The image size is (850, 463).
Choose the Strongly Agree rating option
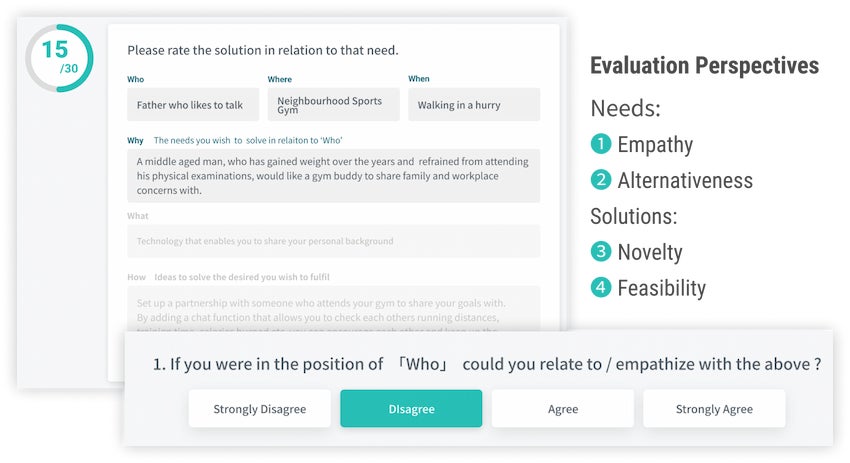point(714,408)
